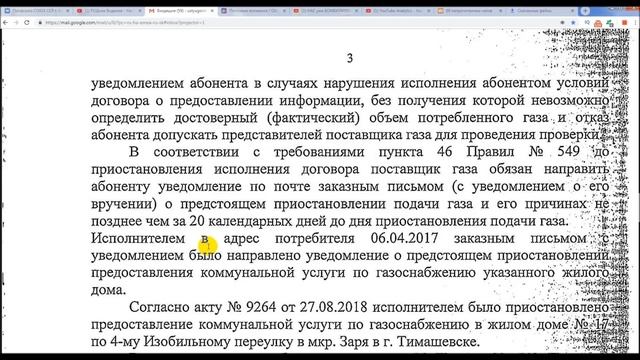640x360 pixels.
Task: Close the YouTube Analytics tab
Action: click(x=429, y=11)
